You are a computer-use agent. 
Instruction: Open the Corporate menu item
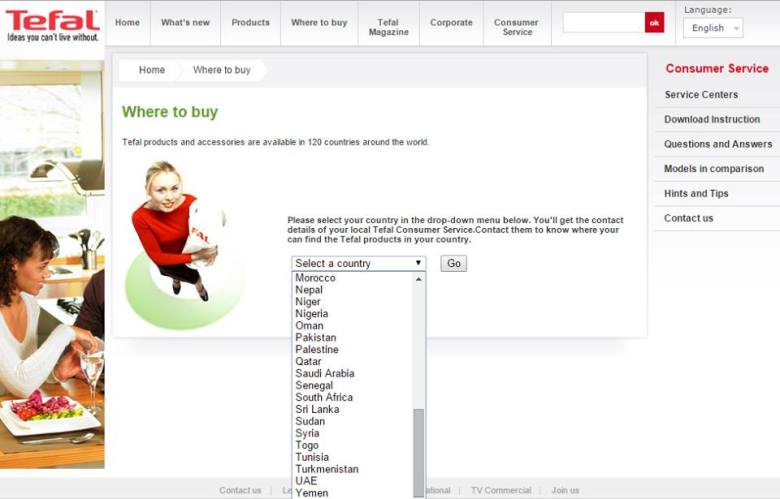[451, 23]
